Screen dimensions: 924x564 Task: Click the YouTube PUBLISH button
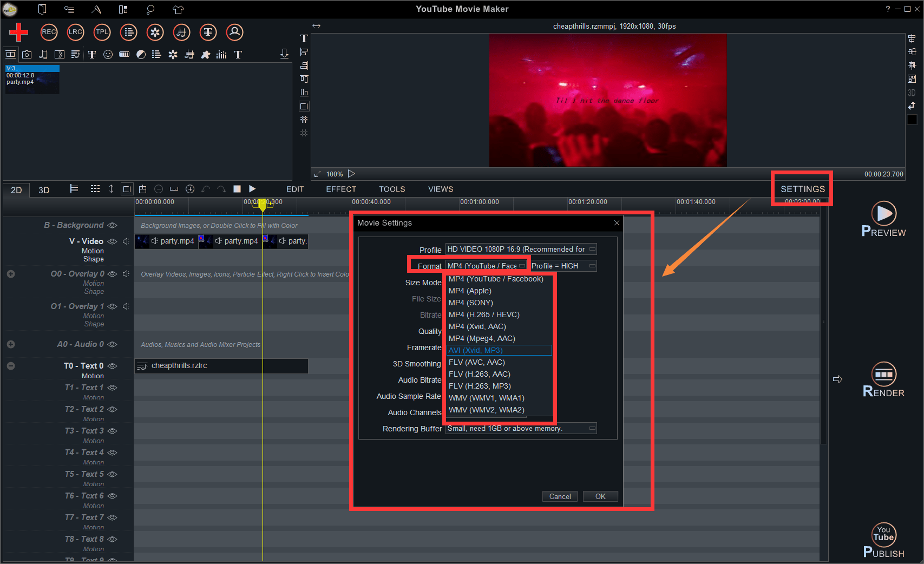point(883,540)
